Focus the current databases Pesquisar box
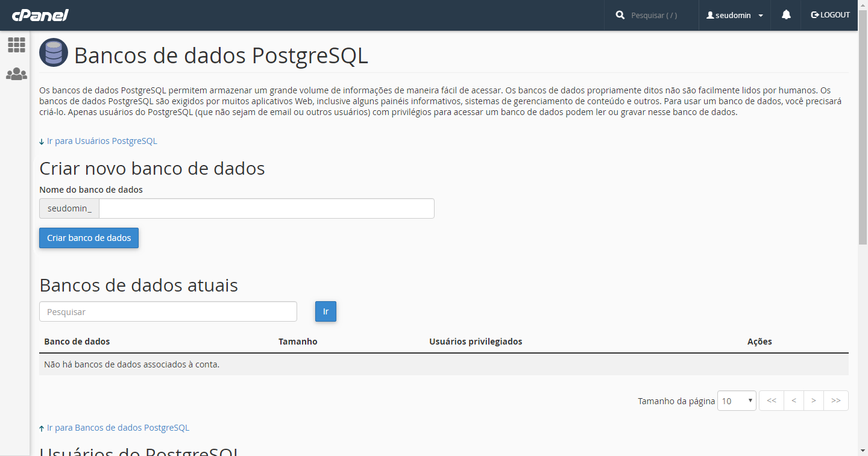 tap(168, 311)
